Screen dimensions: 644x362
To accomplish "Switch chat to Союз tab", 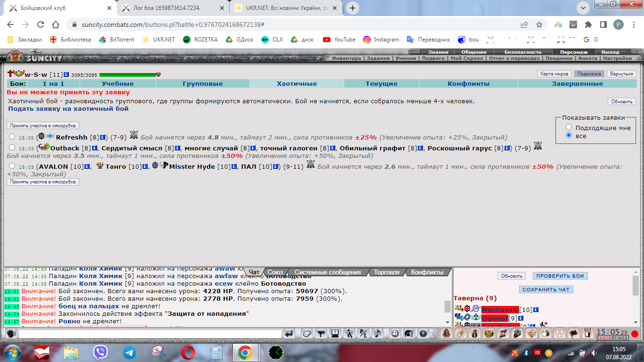I will [275, 272].
